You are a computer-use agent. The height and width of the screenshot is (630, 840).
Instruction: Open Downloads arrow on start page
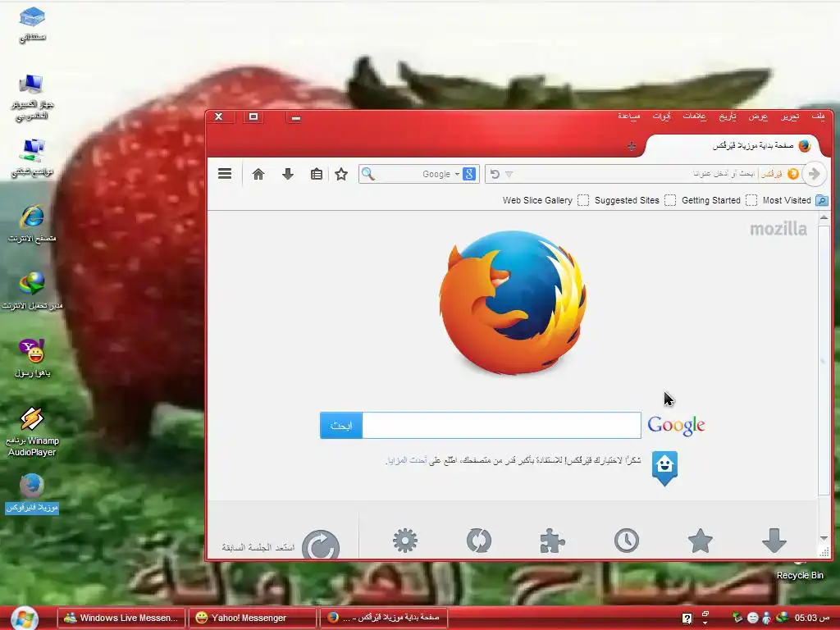click(x=774, y=540)
